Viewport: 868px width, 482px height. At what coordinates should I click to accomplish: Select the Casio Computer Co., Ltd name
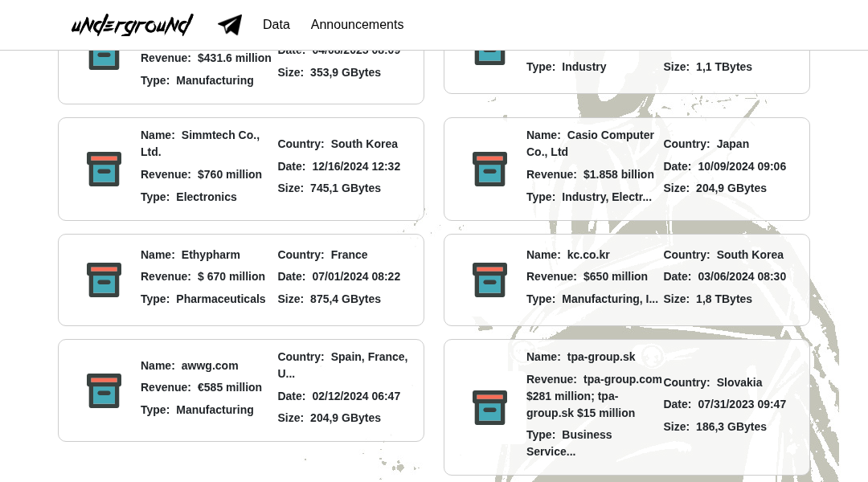click(x=590, y=143)
